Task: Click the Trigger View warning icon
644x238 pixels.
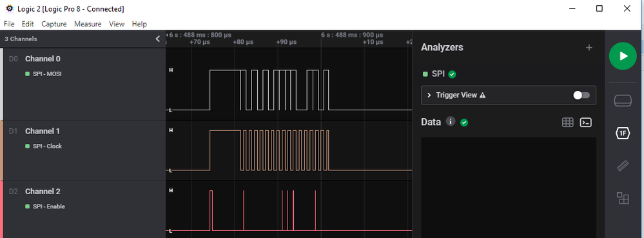Action: 483,95
